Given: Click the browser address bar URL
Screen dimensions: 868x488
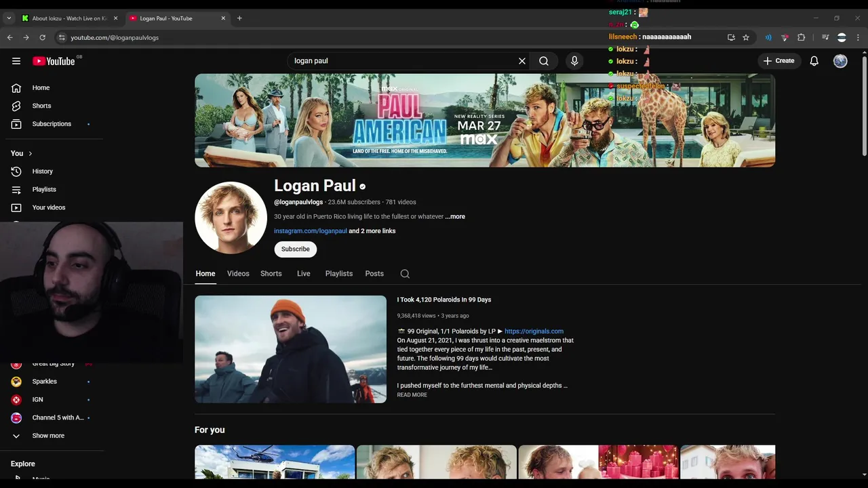Looking at the screenshot, I should (x=115, y=37).
